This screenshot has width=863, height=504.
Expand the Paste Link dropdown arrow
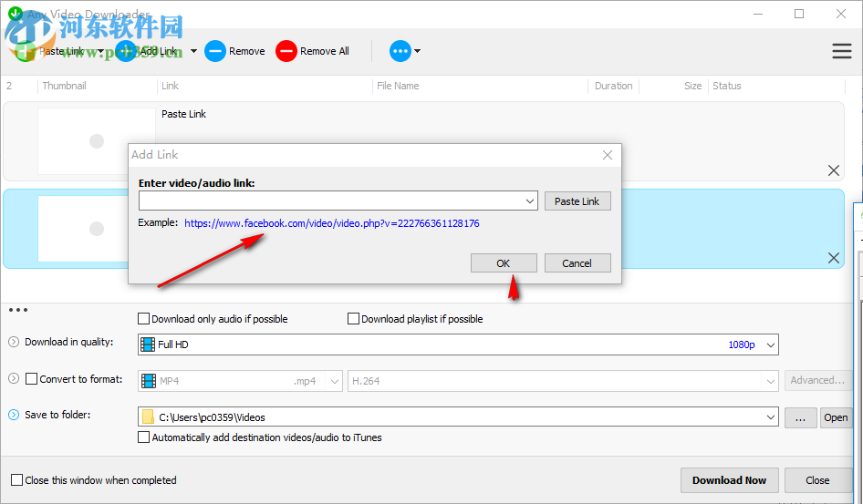[x=100, y=51]
